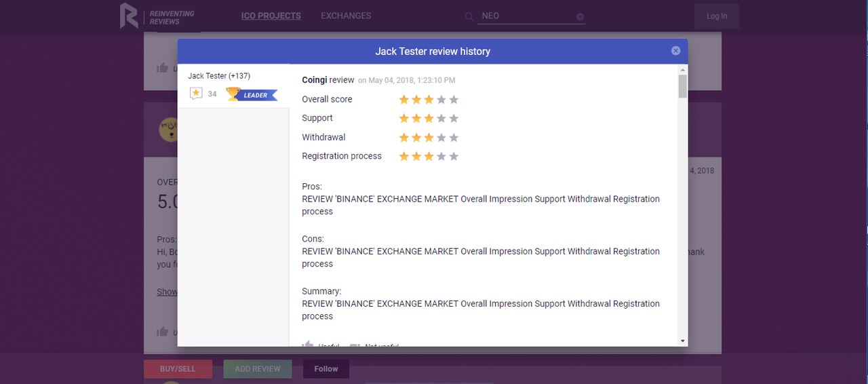Viewport: 868px width, 384px height.
Task: Click the Leader trophy badge
Action: (252, 94)
